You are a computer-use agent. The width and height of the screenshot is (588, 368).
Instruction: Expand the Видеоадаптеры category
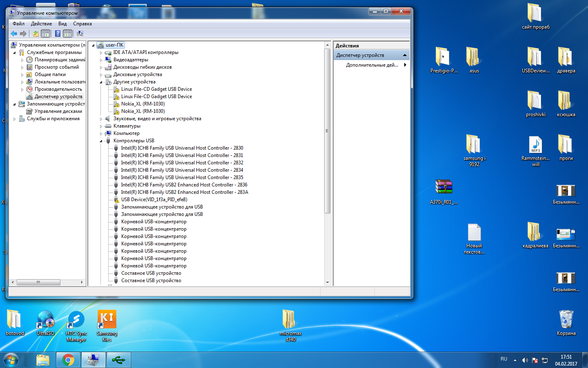[x=101, y=60]
